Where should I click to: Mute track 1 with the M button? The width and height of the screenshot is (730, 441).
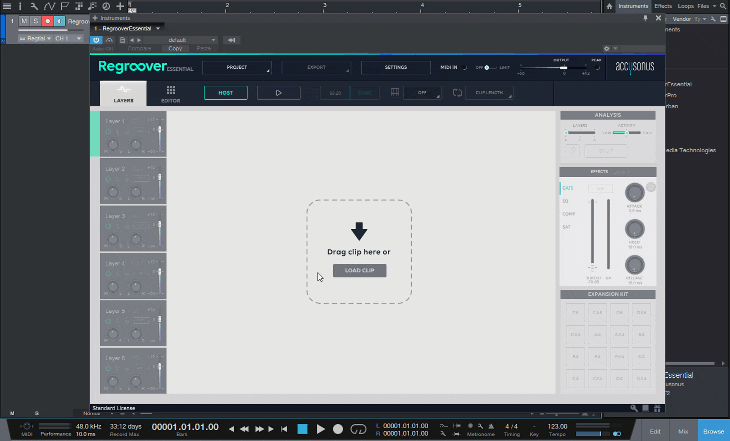[x=24, y=21]
